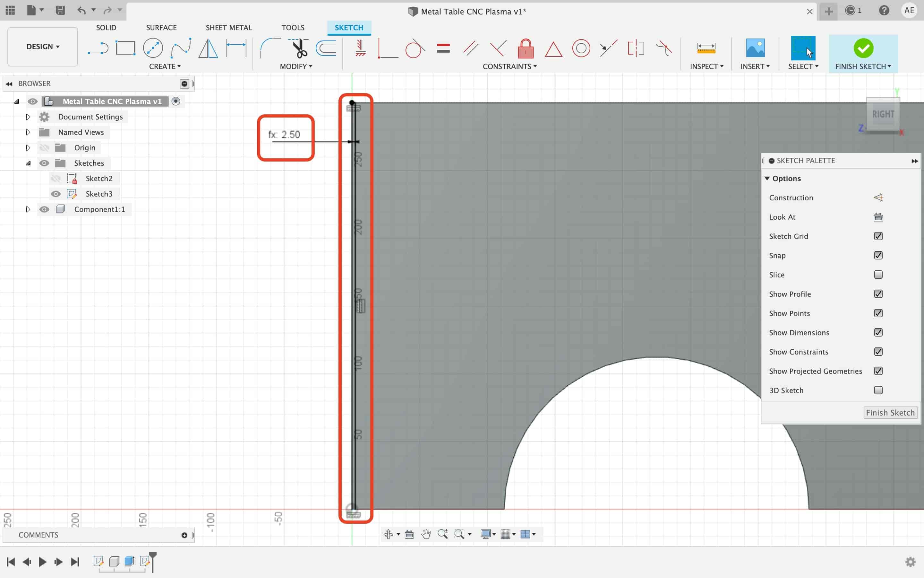Click the green FINISH SKETCH checkmark
The image size is (924, 578).
[x=863, y=48]
